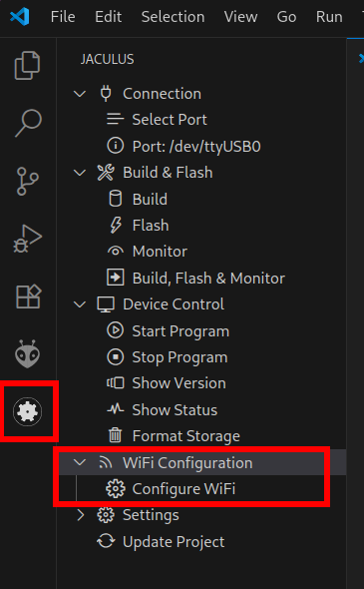Open the Selection menu
The image size is (364, 589).
173,17
